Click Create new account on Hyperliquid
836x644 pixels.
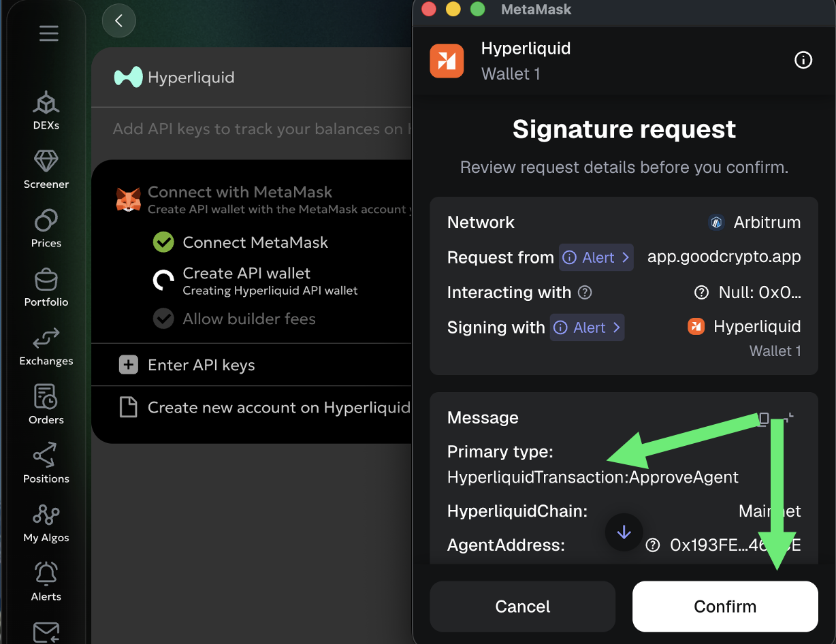coord(278,408)
